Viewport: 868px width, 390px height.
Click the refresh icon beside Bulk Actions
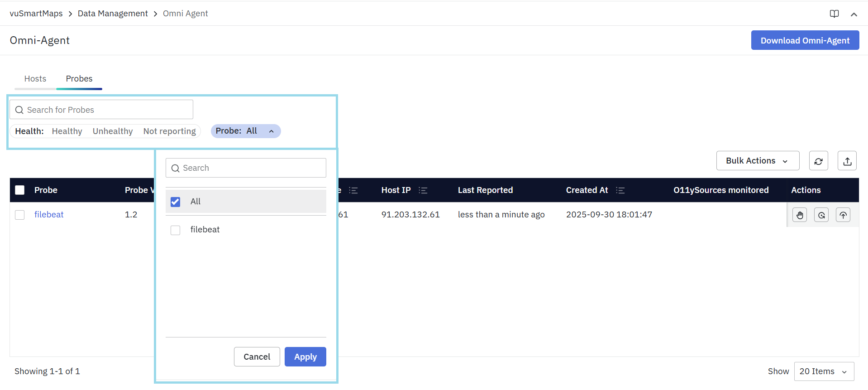tap(818, 161)
